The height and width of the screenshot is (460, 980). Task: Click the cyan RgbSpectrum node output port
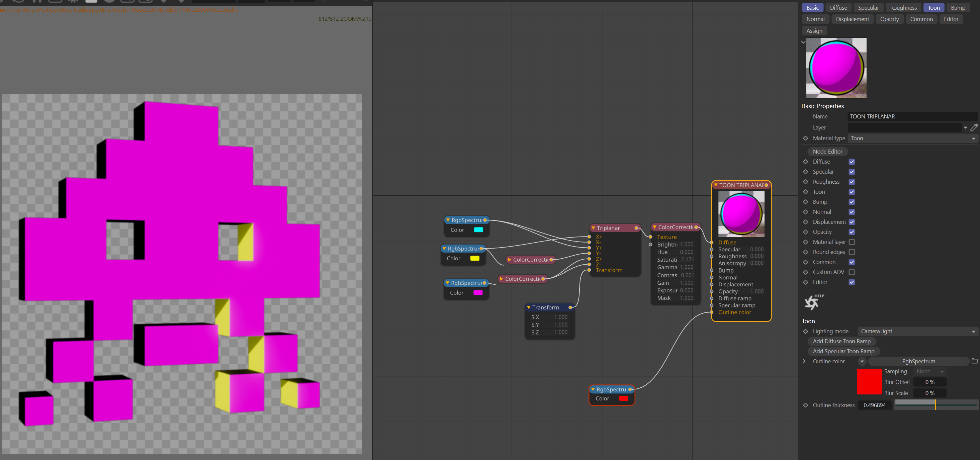pyautogui.click(x=485, y=220)
